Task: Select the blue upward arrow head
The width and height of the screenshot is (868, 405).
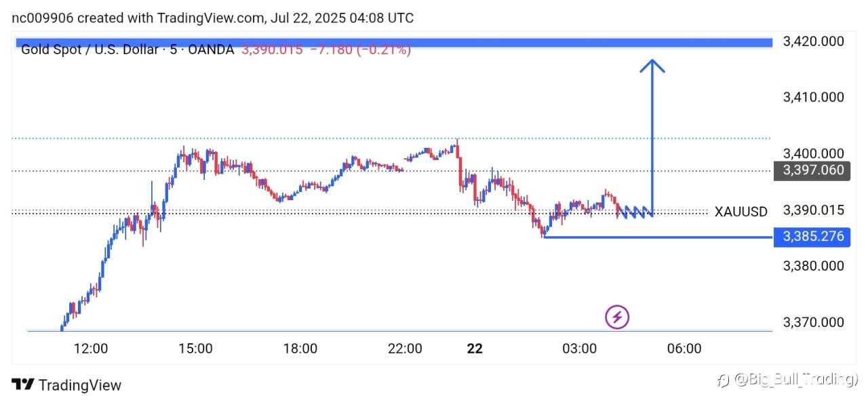Action: [x=652, y=66]
